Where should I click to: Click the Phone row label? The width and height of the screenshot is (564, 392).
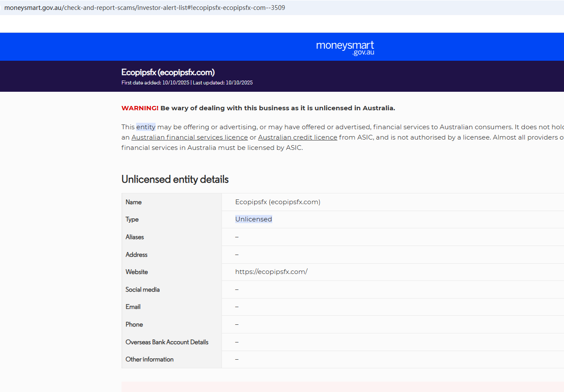134,324
